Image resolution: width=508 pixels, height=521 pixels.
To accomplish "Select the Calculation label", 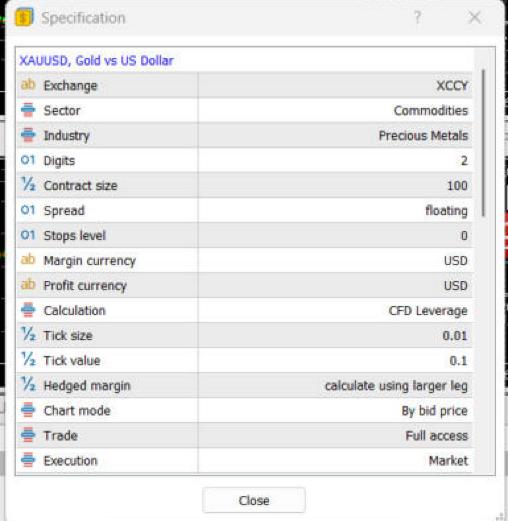I will coord(75,311).
